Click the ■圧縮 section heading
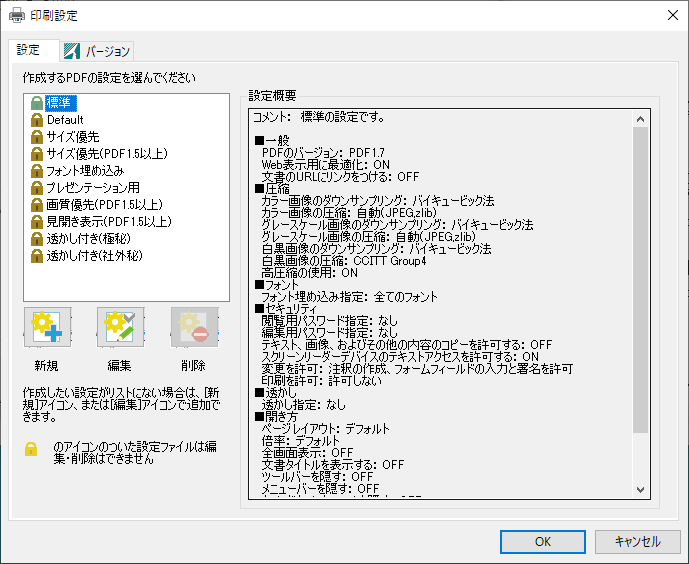This screenshot has width=689, height=564. [272, 189]
